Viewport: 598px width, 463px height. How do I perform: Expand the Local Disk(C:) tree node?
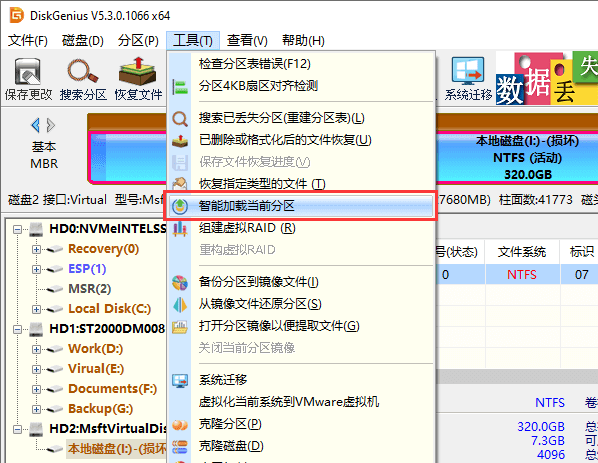[36, 309]
